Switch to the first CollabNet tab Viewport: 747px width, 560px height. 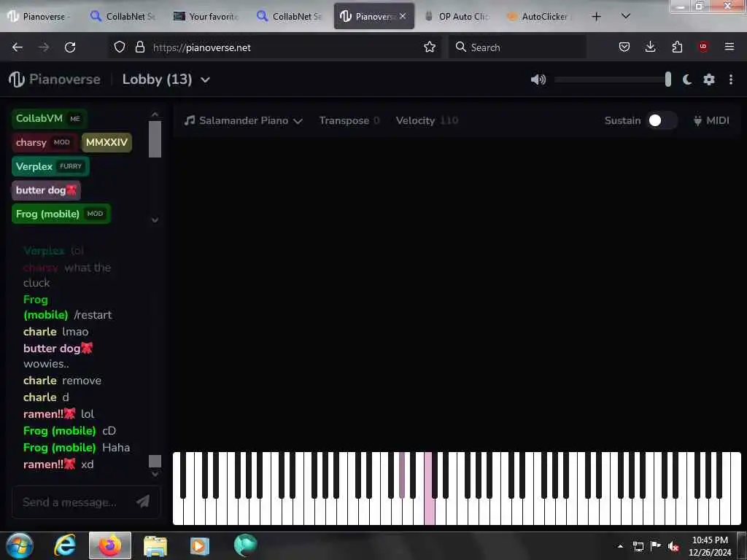coord(123,16)
